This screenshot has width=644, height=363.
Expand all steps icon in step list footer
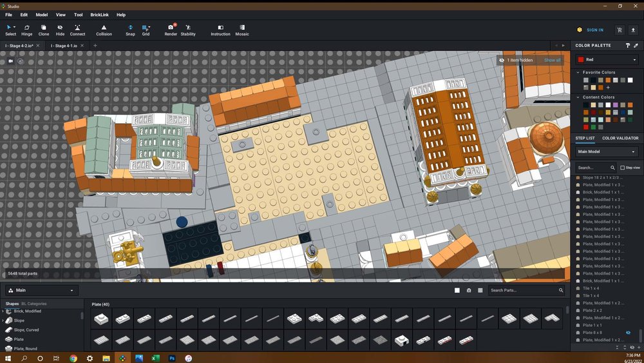click(625, 348)
